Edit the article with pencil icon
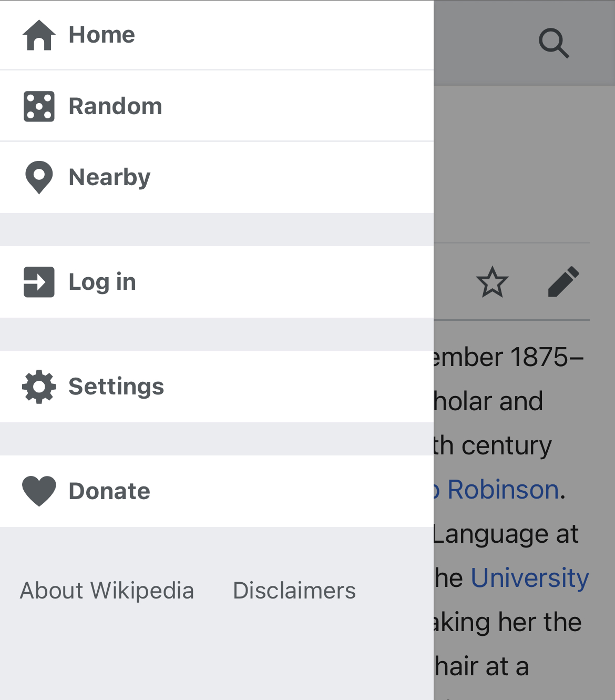 [563, 282]
